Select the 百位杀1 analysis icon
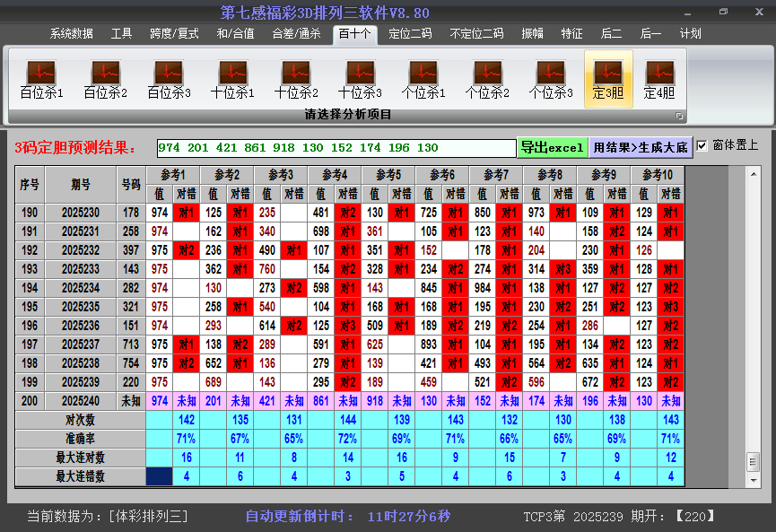 41,79
